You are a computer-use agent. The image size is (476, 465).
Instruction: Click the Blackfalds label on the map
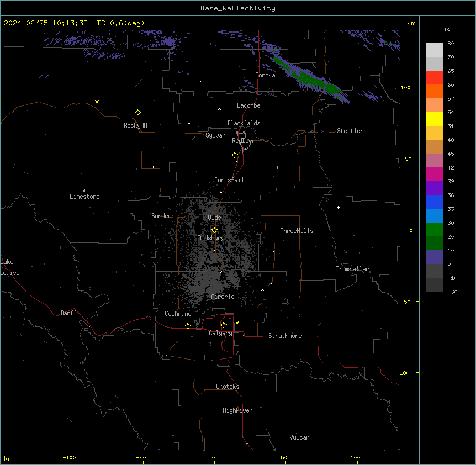coord(244,123)
